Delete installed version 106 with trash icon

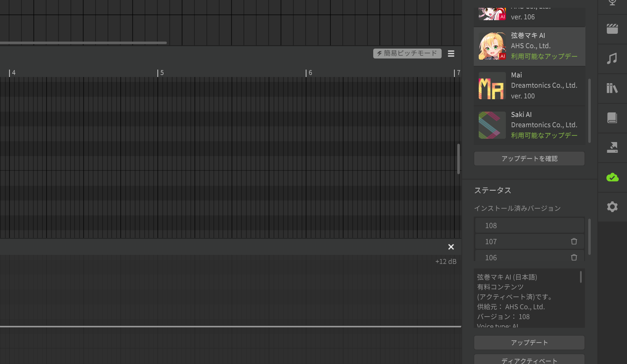(x=574, y=258)
